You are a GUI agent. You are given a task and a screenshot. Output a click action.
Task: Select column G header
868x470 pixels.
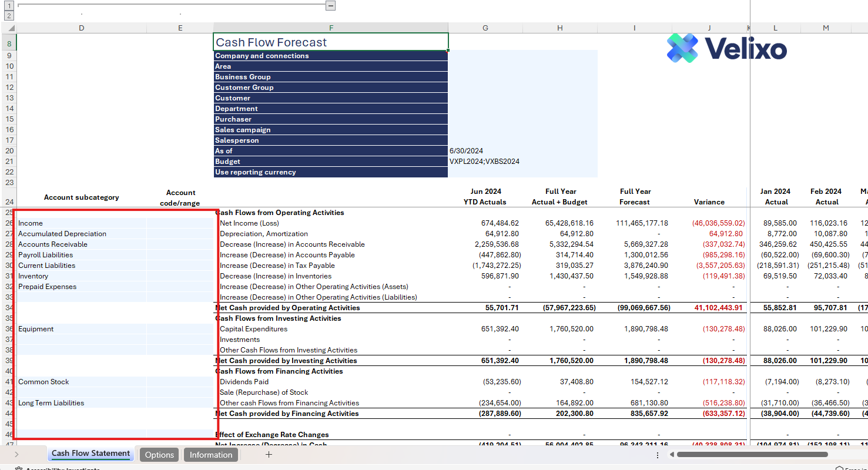coord(485,28)
